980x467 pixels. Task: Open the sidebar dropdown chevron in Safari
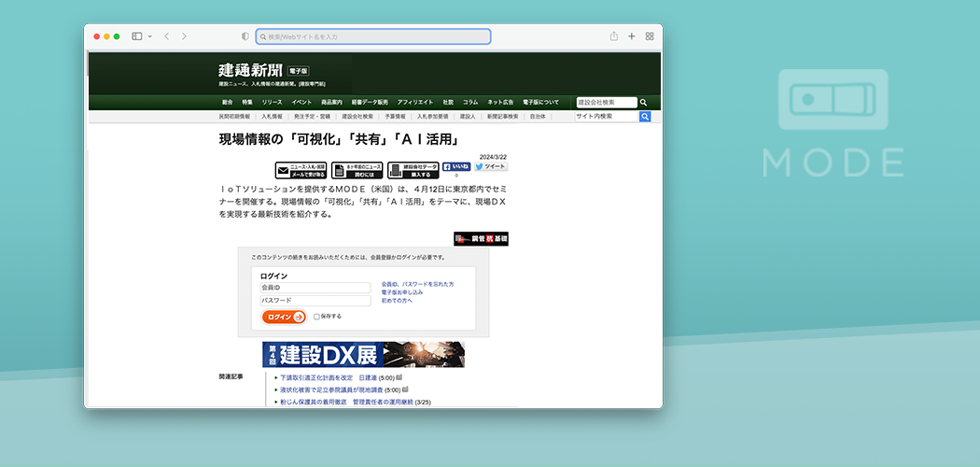click(x=148, y=36)
